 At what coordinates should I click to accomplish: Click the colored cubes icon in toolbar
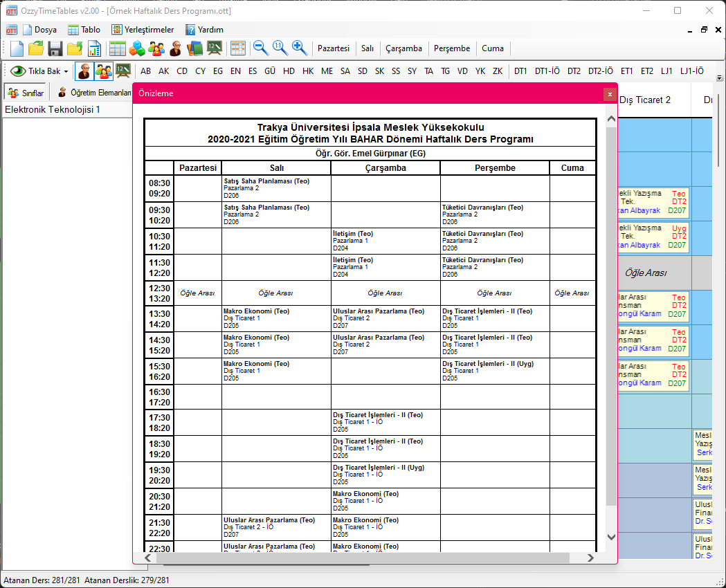(x=137, y=48)
